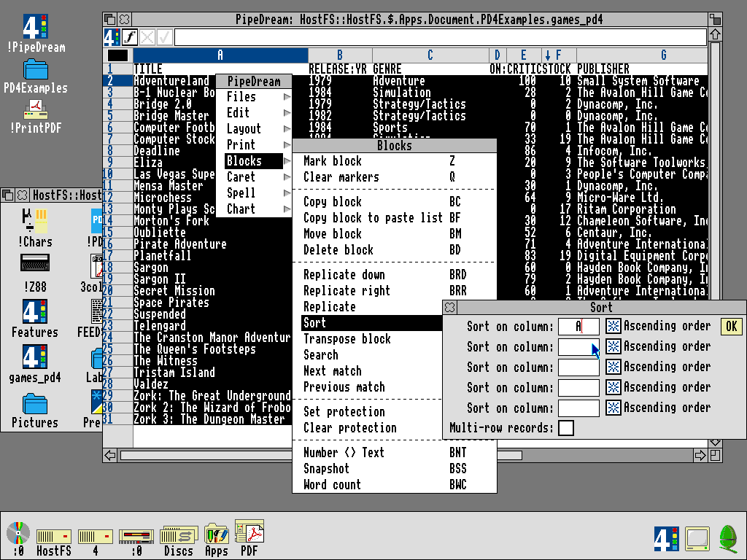747x560 pixels.
Task: Open Features file in HostFS window
Action: click(x=35, y=319)
